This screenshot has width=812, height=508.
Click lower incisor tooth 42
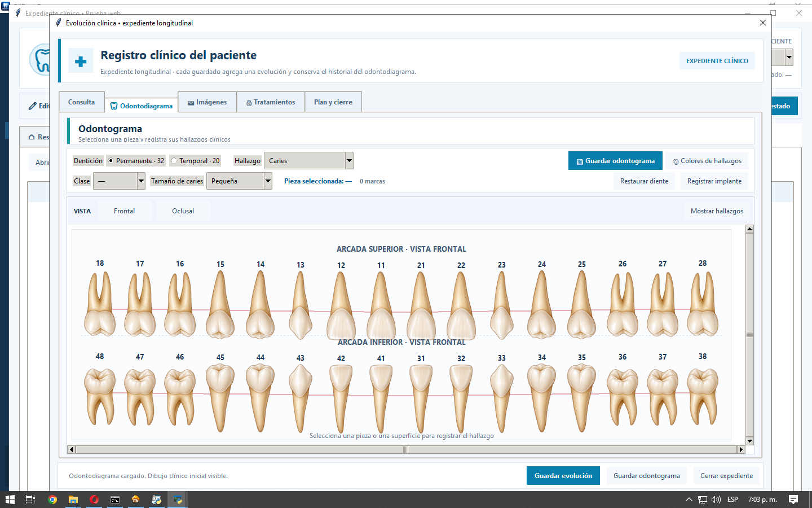[x=341, y=399]
